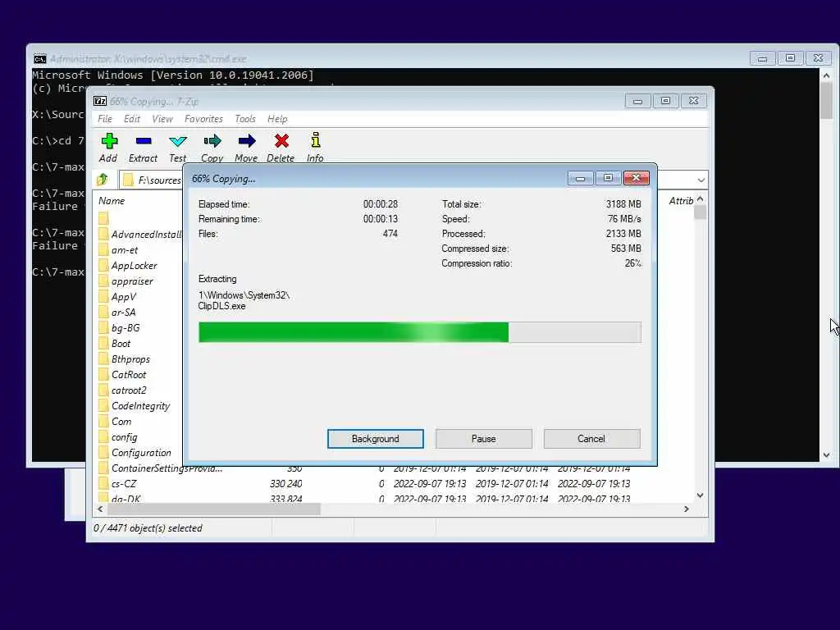840x630 pixels.
Task: Open the Tools menu
Action: [245, 119]
